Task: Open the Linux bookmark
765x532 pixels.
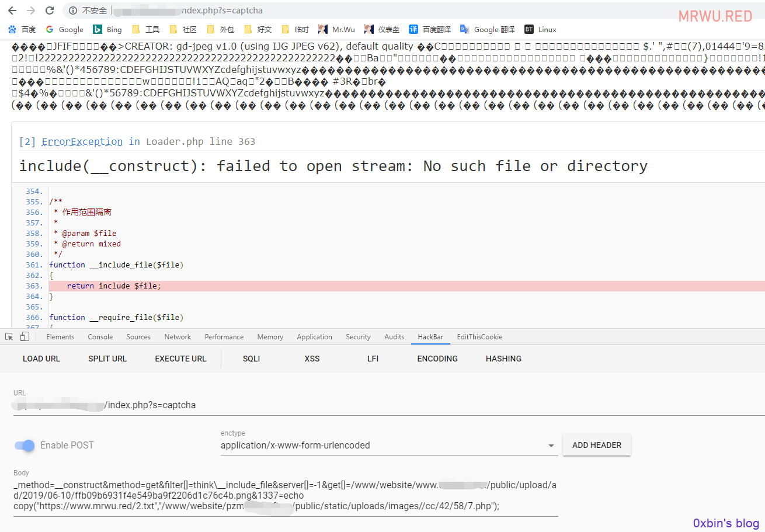Action: point(540,29)
